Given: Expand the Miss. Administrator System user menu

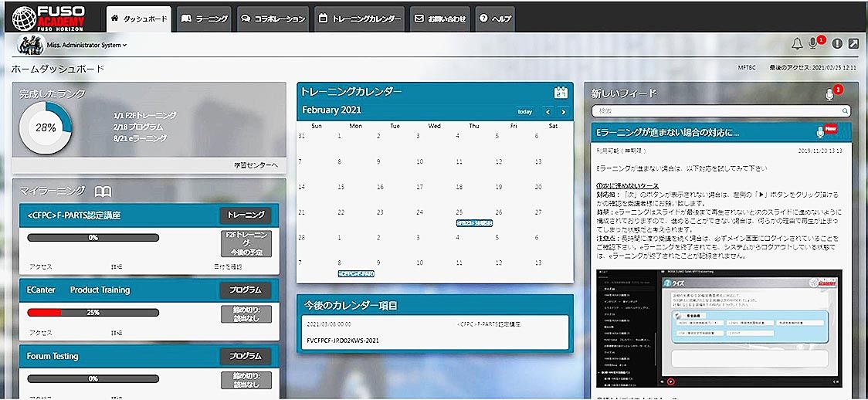Looking at the screenshot, I should click(85, 45).
